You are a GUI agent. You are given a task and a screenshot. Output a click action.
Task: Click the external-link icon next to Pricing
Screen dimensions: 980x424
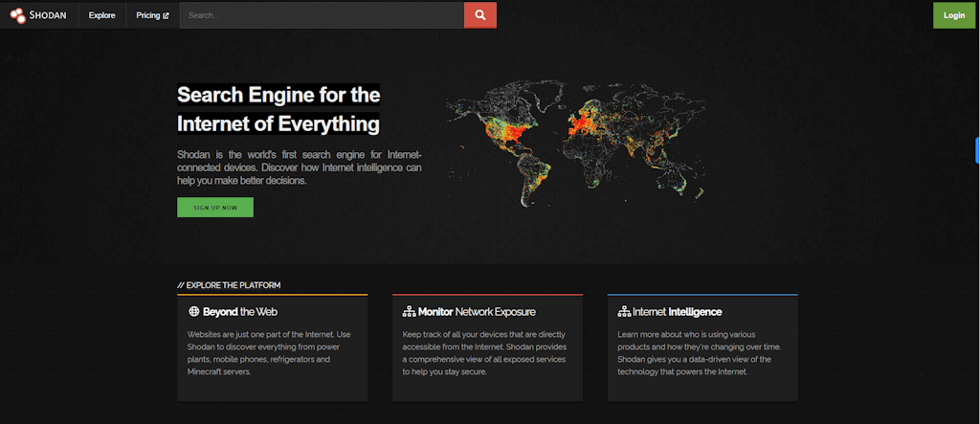tap(166, 15)
